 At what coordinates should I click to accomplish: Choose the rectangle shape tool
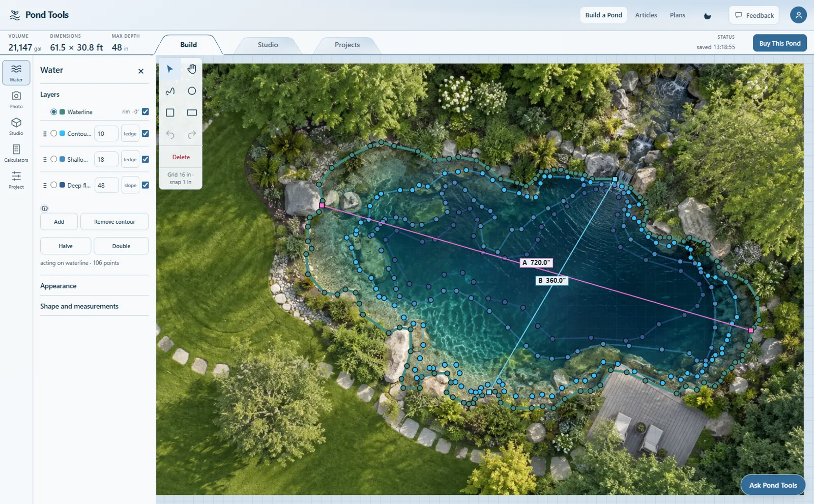192,113
